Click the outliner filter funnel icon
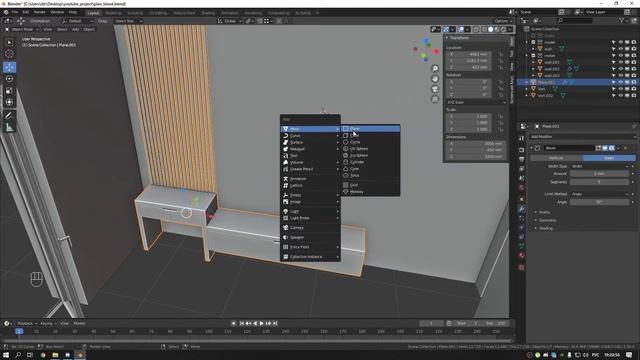The height and width of the screenshot is (360, 640). 622,20
